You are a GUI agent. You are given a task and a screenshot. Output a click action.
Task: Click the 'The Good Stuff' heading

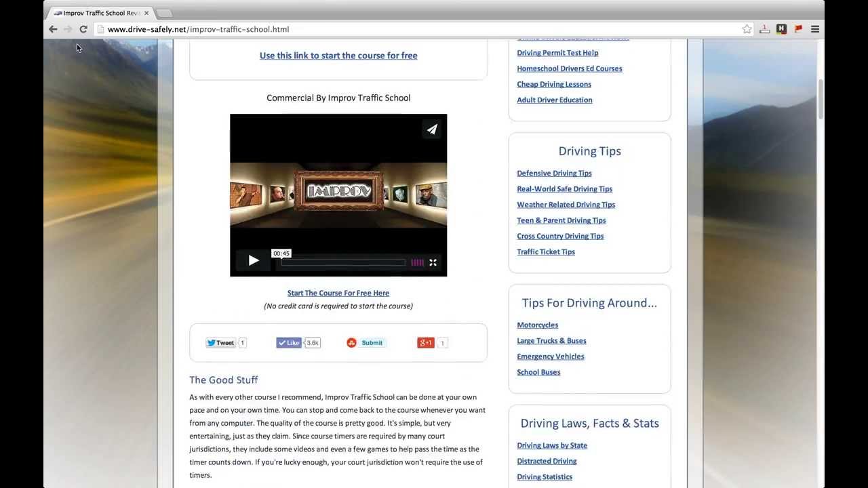pos(224,380)
